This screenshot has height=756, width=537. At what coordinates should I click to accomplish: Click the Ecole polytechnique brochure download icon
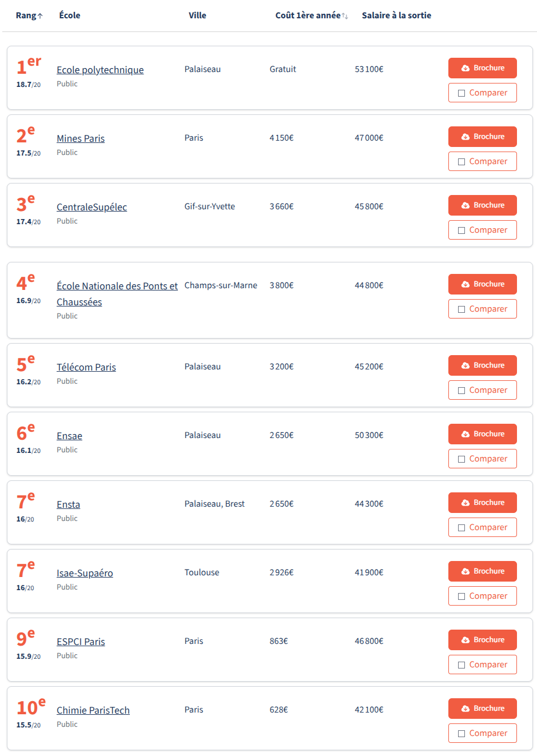(x=466, y=68)
